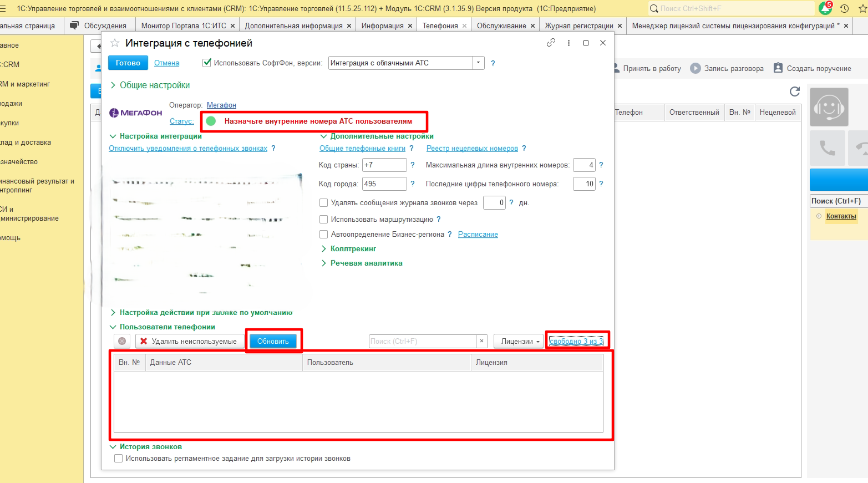Open help for Использовать маршрутизацию
This screenshot has height=483, width=868.
point(438,219)
